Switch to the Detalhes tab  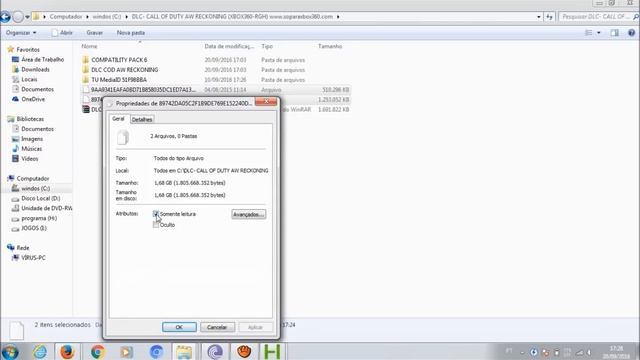click(142, 119)
